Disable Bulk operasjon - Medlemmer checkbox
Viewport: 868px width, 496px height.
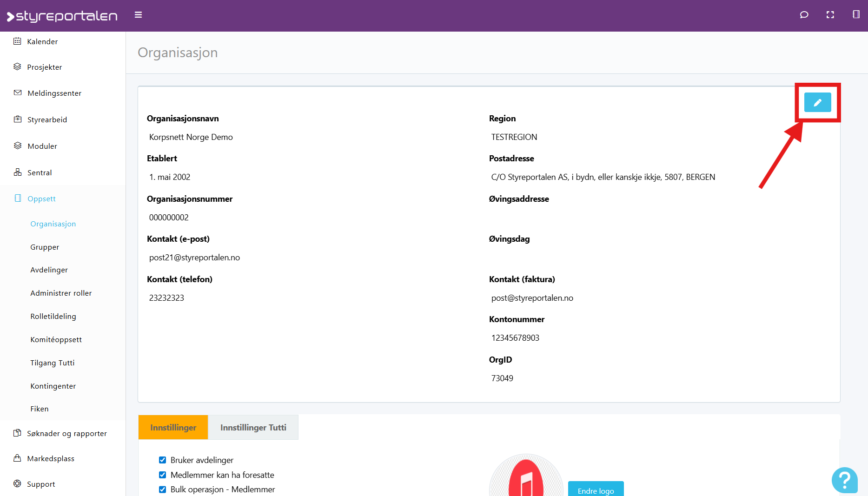162,489
